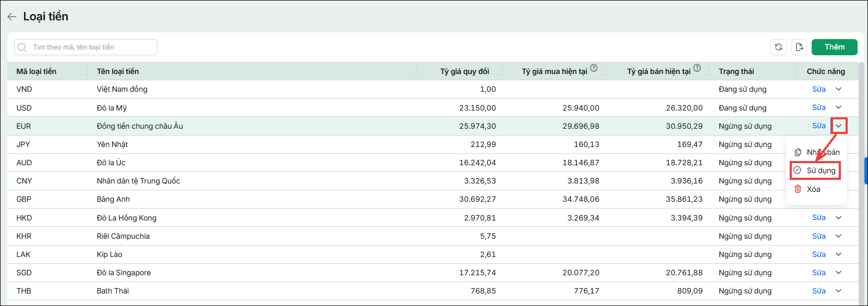This screenshot has width=868, height=306.
Task: Open the chevron menu on the USD row
Action: click(839, 107)
